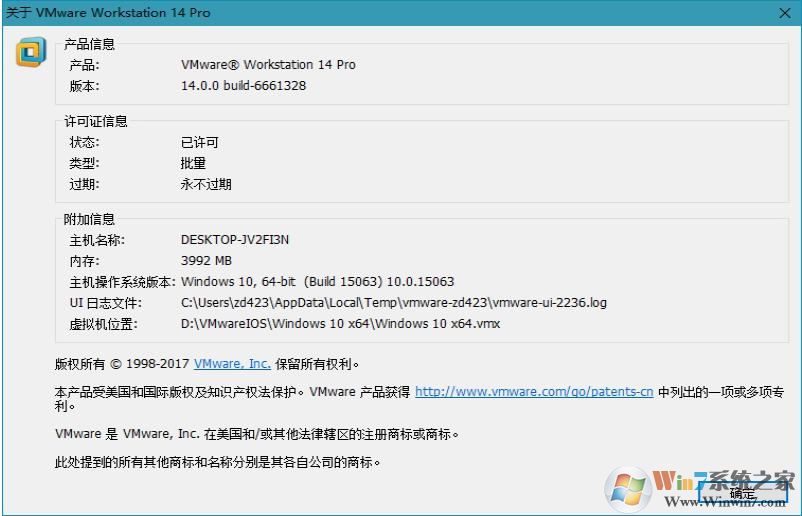This screenshot has height=516, width=802.
Task: Click the UI 日志文件 label
Action: [x=106, y=303]
